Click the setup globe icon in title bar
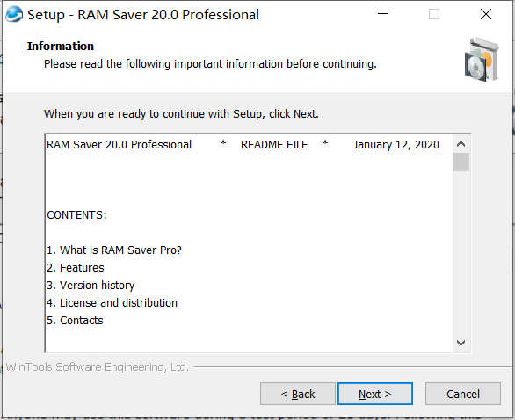Image resolution: width=515 pixels, height=420 pixels. pos(14,15)
